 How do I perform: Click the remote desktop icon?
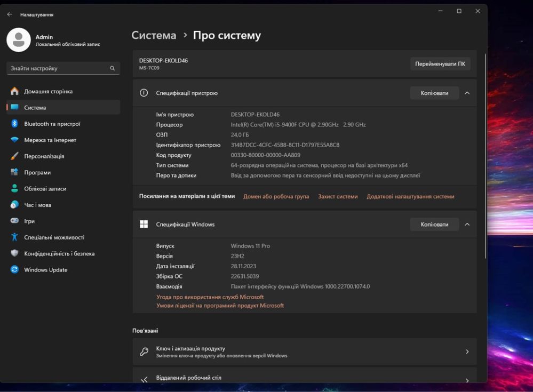(x=144, y=380)
